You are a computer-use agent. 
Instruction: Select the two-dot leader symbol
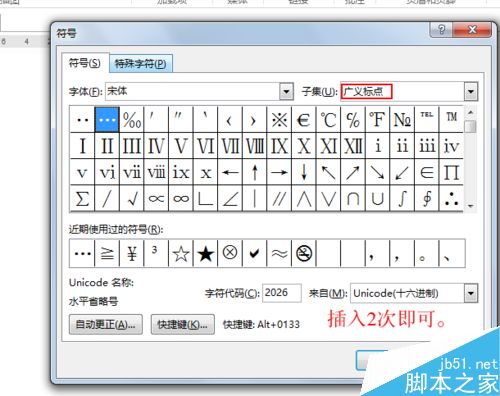[x=82, y=119]
